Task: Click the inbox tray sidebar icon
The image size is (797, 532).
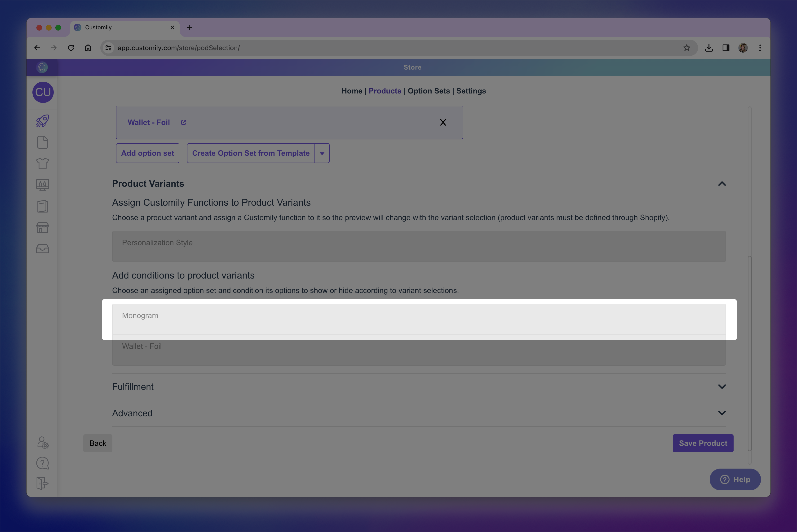Action: coord(42,249)
